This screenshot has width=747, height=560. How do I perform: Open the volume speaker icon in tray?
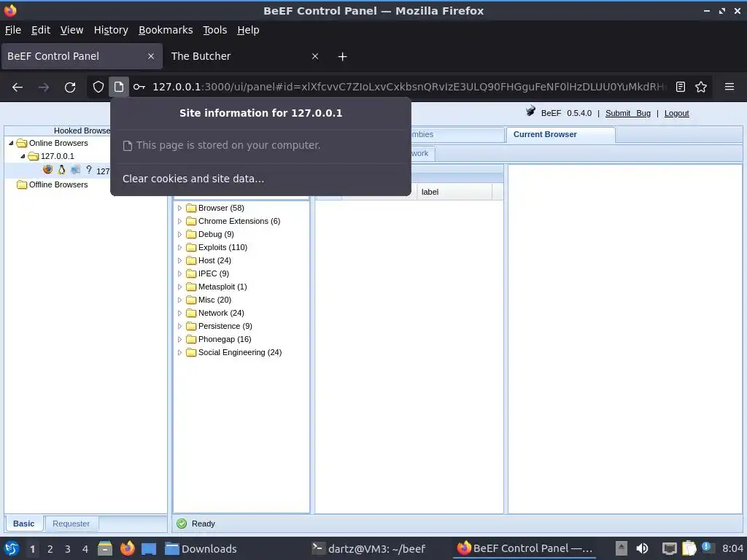click(642, 548)
